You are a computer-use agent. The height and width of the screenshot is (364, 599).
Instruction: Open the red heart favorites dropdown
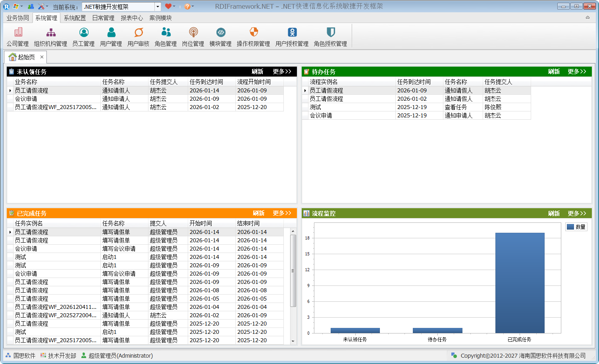170,6
